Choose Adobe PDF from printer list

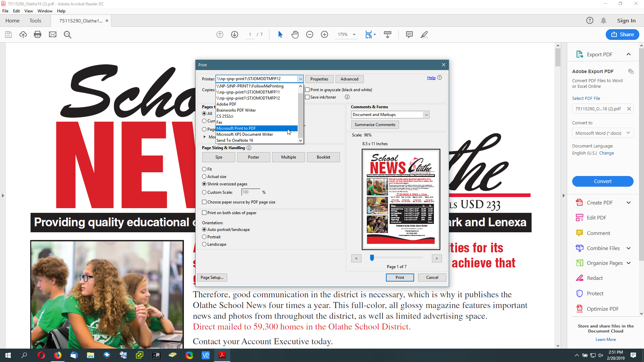point(257,104)
